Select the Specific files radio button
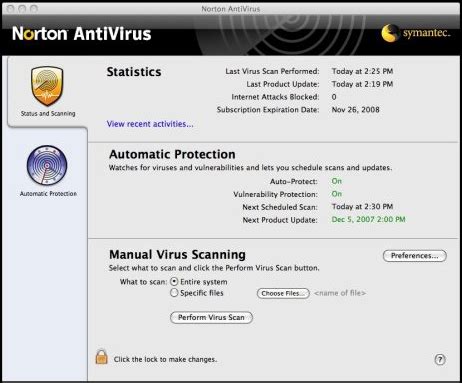The height and width of the screenshot is (383, 462). (174, 293)
